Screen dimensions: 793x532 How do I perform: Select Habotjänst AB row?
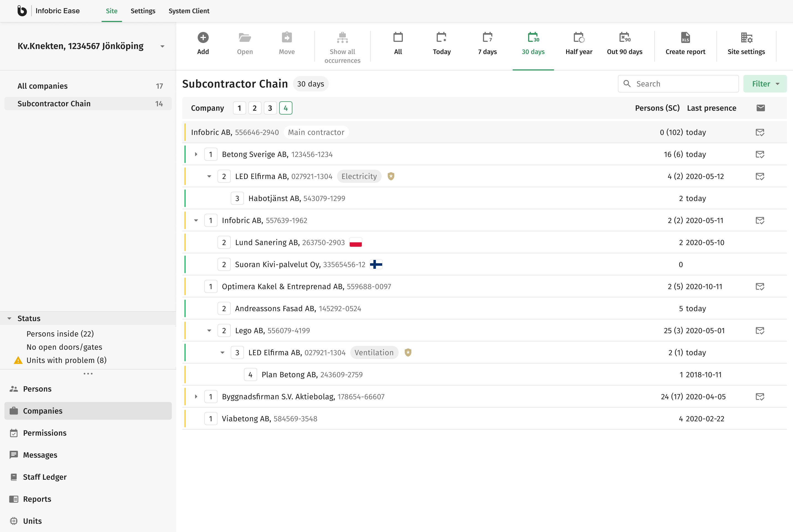click(484, 199)
